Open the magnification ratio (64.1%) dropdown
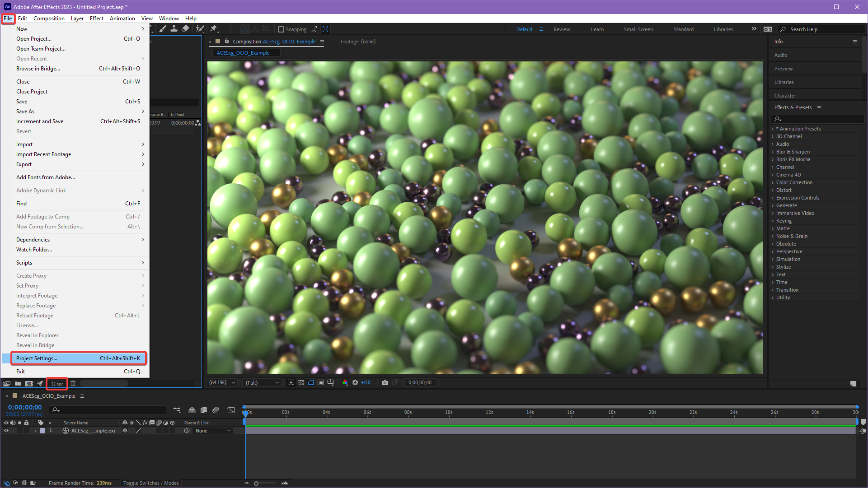The image size is (868, 488). [222, 383]
